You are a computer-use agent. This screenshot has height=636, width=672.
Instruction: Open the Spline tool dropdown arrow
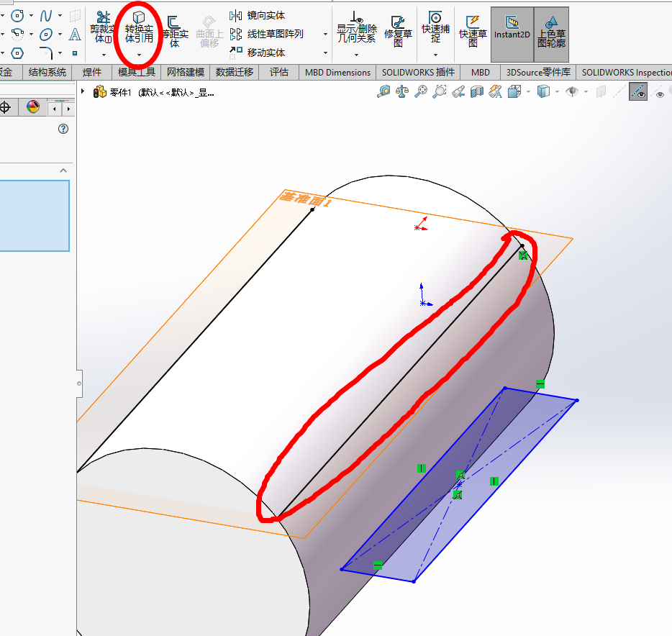[x=60, y=16]
